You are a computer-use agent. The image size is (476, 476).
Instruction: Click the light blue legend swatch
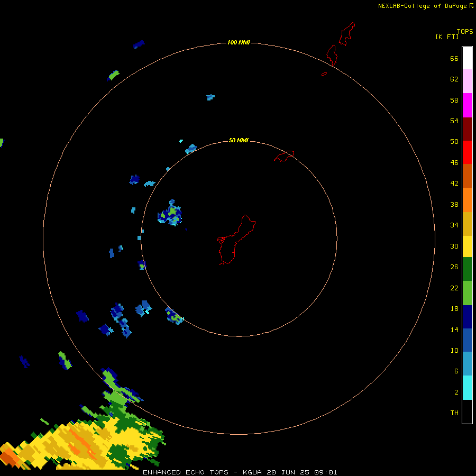tap(467, 364)
